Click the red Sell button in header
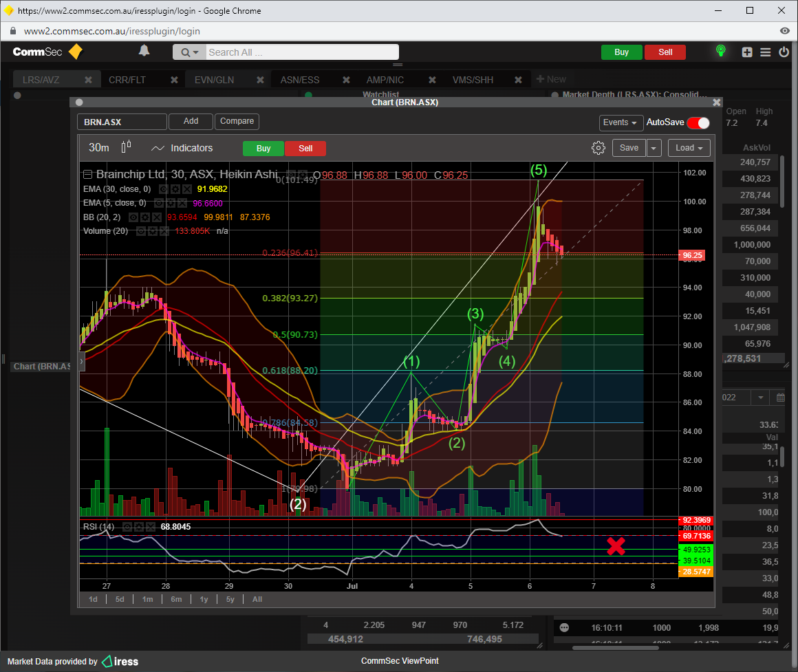798x672 pixels. click(665, 52)
